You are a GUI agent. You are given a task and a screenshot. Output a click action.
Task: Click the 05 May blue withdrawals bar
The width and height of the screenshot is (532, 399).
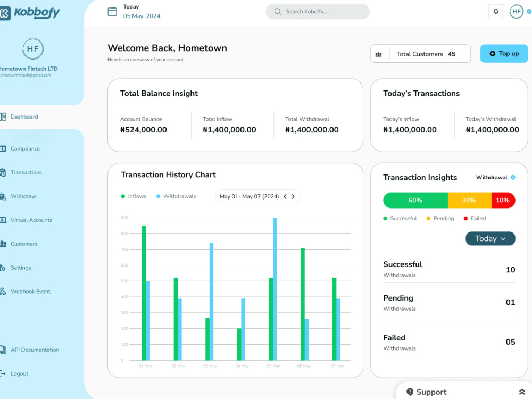275,289
